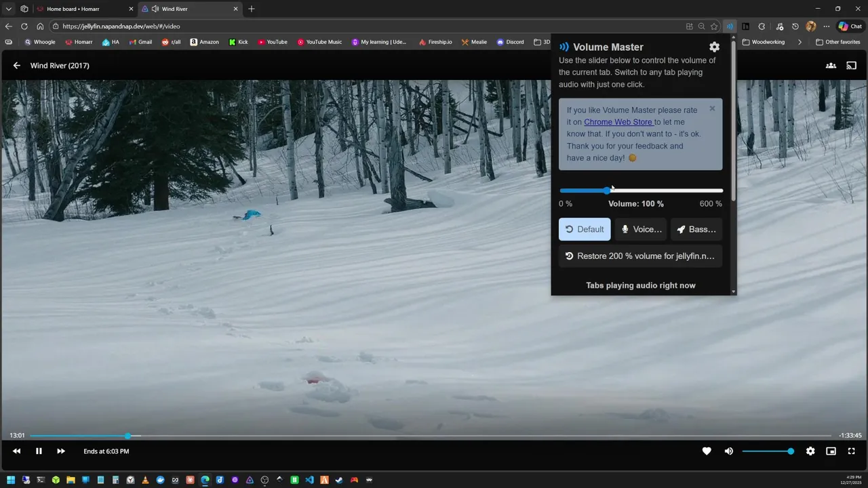Add this page to favorites star

714,26
